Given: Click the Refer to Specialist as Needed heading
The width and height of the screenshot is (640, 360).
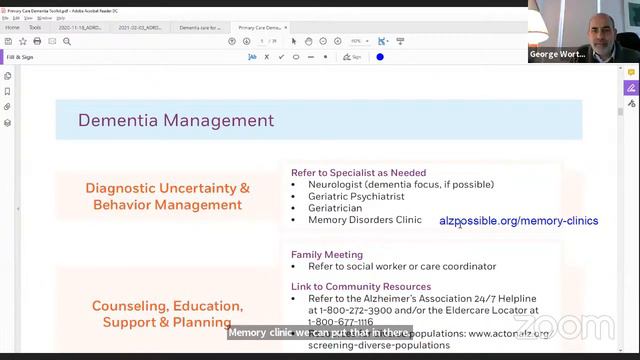Looking at the screenshot, I should (x=358, y=173).
